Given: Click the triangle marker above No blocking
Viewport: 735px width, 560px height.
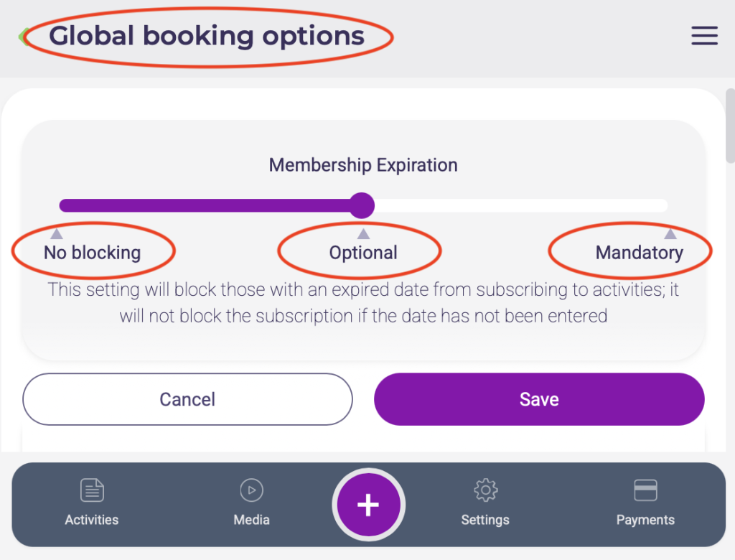Looking at the screenshot, I should 57,233.
